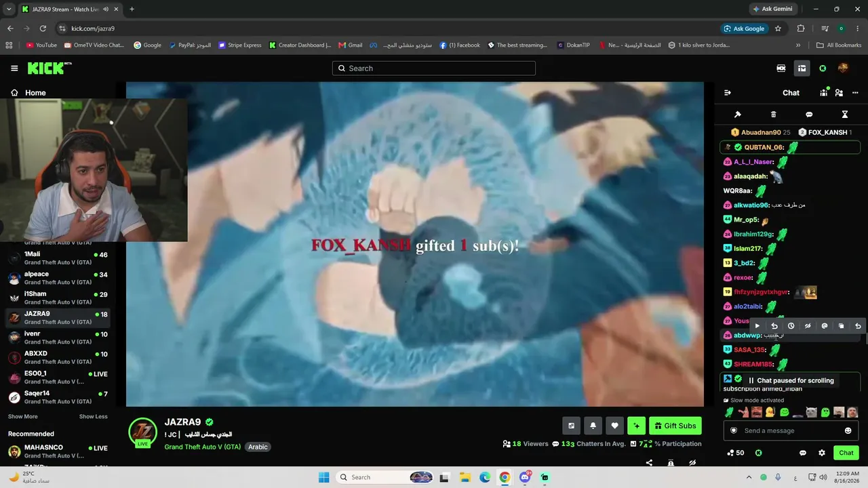
Task: Open the Windows Start menu
Action: (323, 477)
